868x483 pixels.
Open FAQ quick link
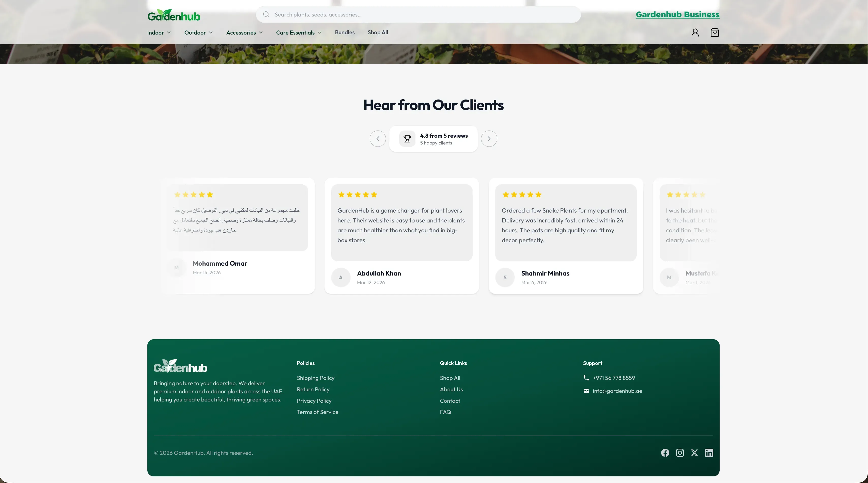click(x=445, y=412)
